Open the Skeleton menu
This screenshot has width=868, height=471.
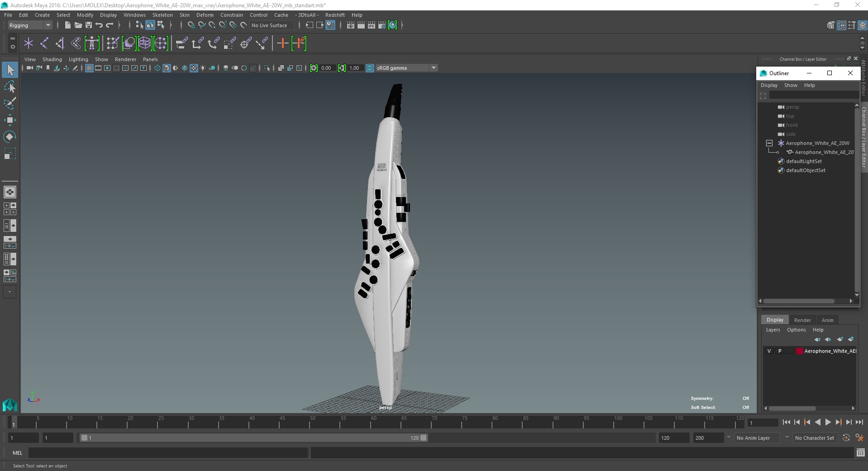[162, 15]
